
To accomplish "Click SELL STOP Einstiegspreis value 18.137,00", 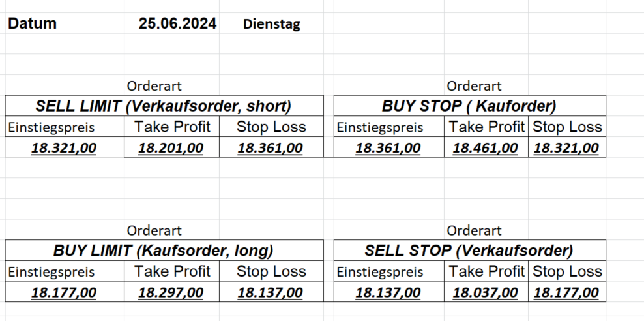I will (x=388, y=293).
